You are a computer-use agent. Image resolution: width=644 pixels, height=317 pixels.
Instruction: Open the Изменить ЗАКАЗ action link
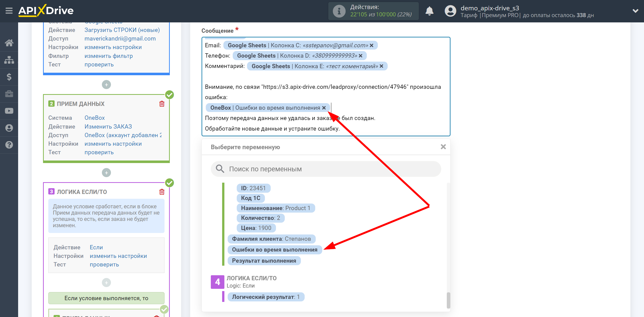click(108, 127)
